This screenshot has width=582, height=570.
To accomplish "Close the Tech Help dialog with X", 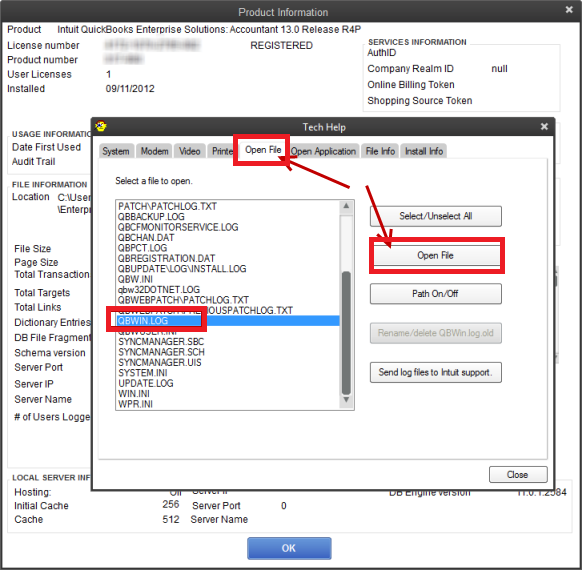I will coord(544,127).
